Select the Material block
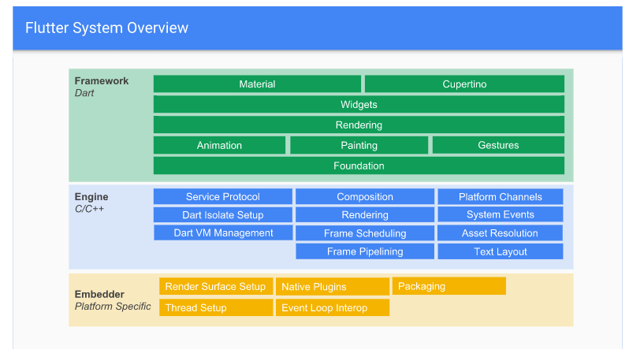 pyautogui.click(x=257, y=84)
